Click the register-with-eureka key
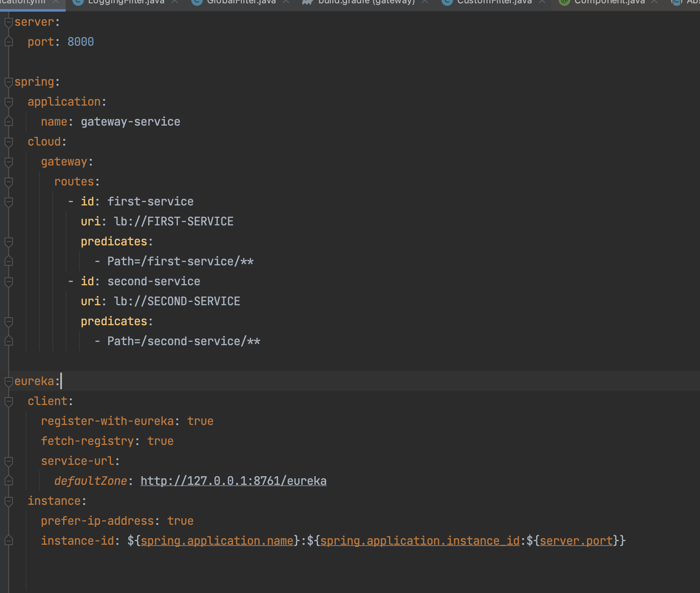This screenshot has height=593, width=700. (x=107, y=421)
